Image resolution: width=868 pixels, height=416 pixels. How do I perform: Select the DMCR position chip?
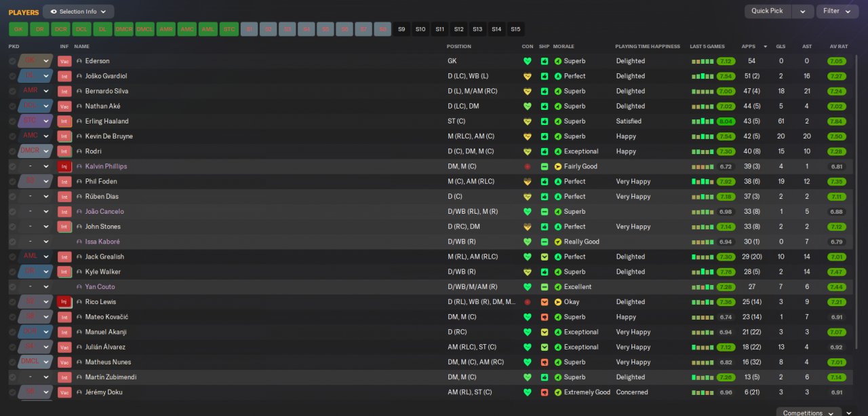point(123,29)
